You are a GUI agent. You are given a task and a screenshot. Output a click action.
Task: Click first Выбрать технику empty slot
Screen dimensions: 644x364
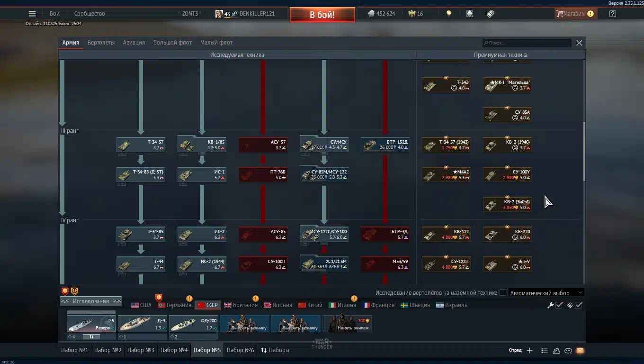tap(245, 324)
